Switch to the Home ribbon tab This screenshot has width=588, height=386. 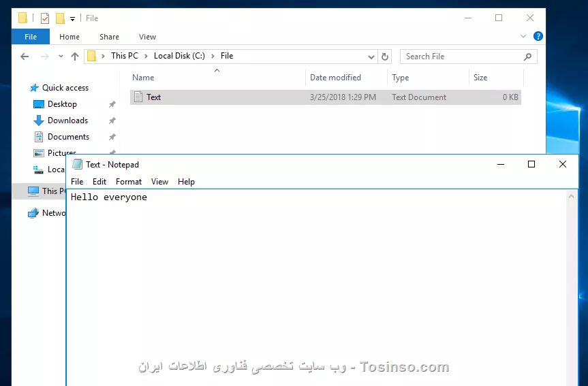click(69, 37)
